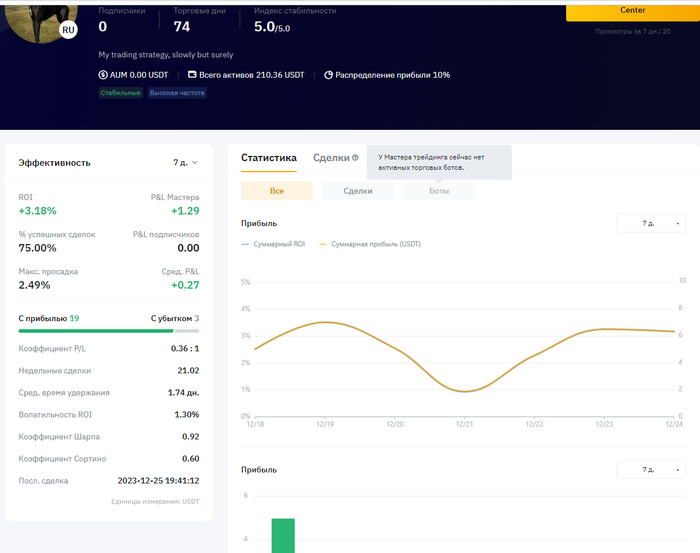Click the AUM dollar coin icon
This screenshot has height=553, width=700.
pyautogui.click(x=103, y=75)
